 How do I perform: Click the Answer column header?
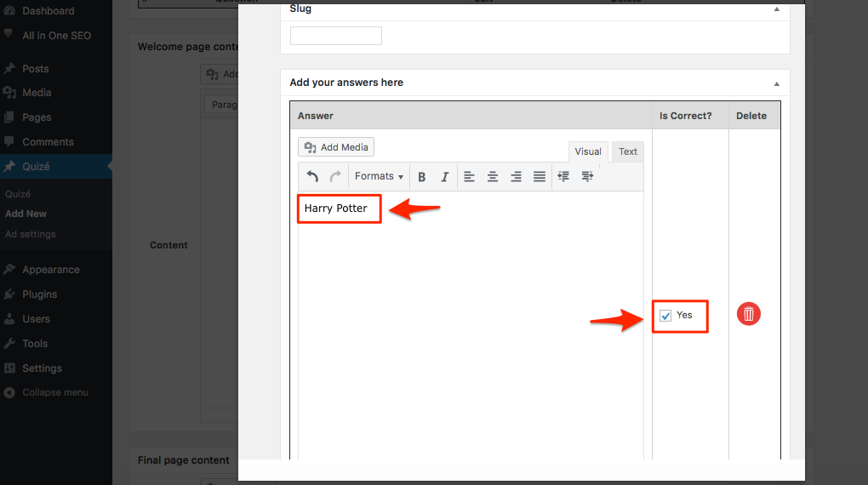316,116
